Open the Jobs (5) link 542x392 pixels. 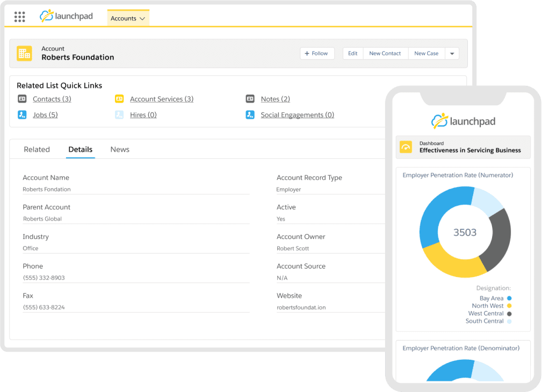tap(45, 115)
